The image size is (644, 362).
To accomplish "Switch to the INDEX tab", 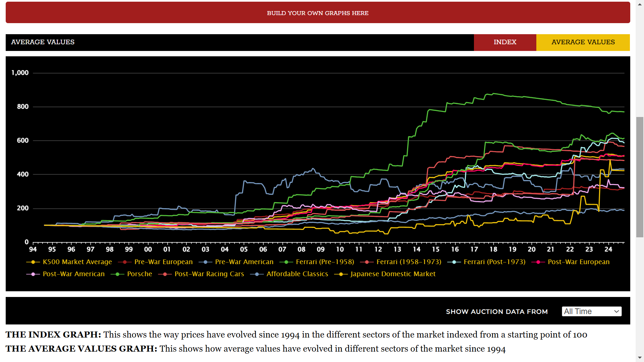I will [505, 42].
